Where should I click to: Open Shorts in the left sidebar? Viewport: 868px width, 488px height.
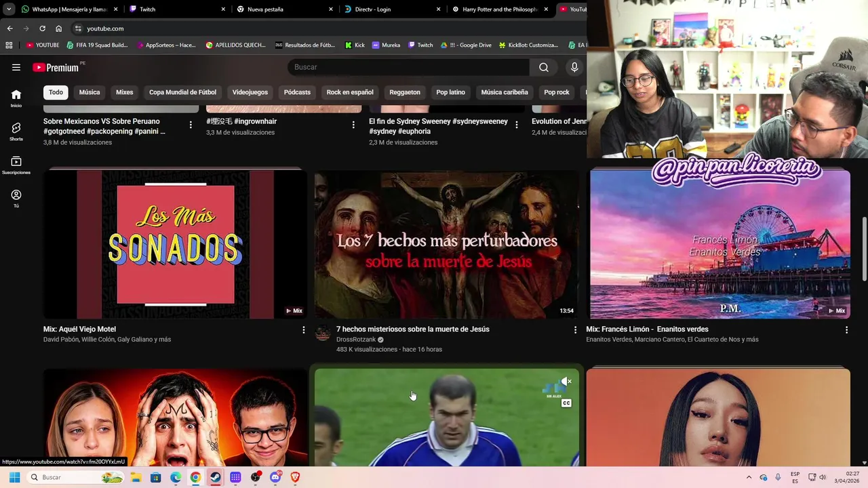click(x=16, y=131)
